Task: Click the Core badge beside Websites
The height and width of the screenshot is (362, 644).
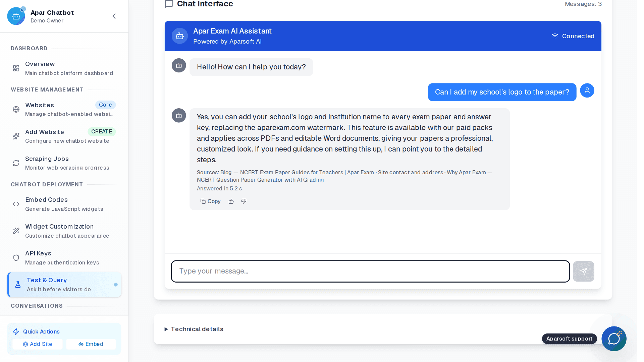Action: pyautogui.click(x=105, y=105)
